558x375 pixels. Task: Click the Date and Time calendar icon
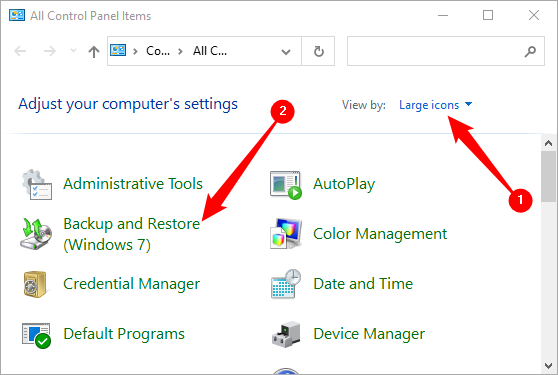pyautogui.click(x=286, y=284)
